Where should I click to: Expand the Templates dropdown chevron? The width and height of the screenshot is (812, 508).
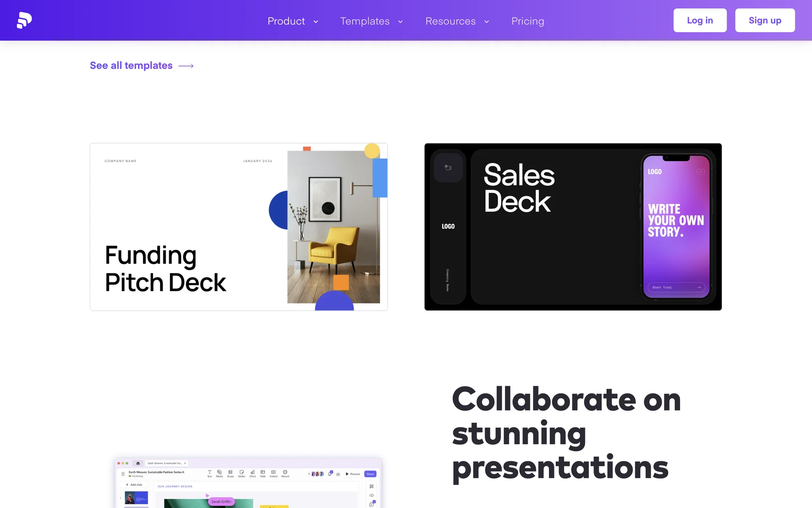(400, 22)
